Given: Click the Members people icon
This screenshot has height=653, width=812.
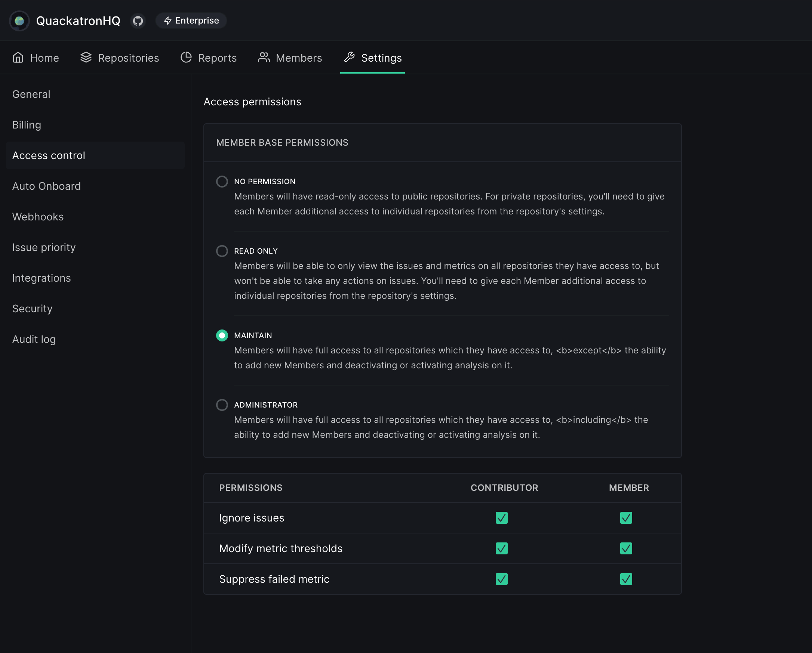Looking at the screenshot, I should pyautogui.click(x=264, y=58).
